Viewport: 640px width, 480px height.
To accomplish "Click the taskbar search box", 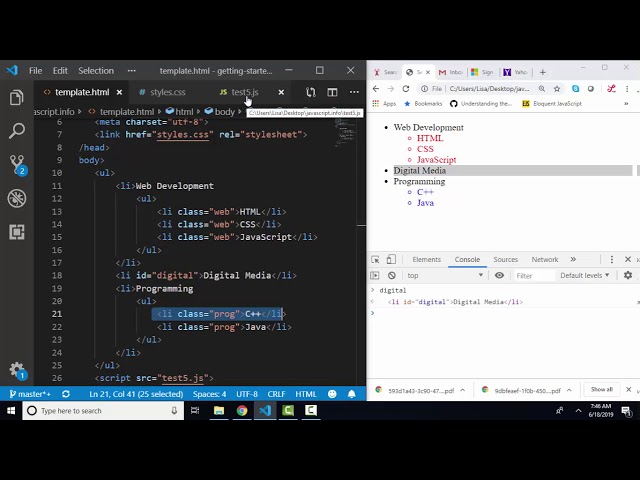I will coord(103,411).
